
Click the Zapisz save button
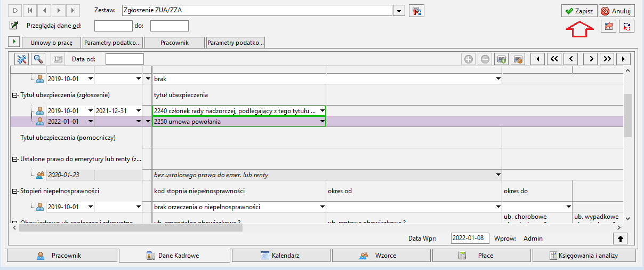579,11
